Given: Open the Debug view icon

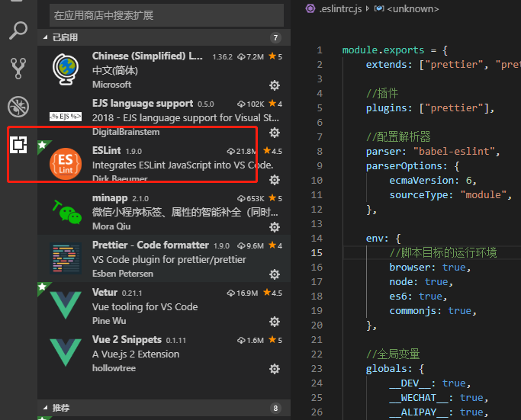Looking at the screenshot, I should pos(18,107).
